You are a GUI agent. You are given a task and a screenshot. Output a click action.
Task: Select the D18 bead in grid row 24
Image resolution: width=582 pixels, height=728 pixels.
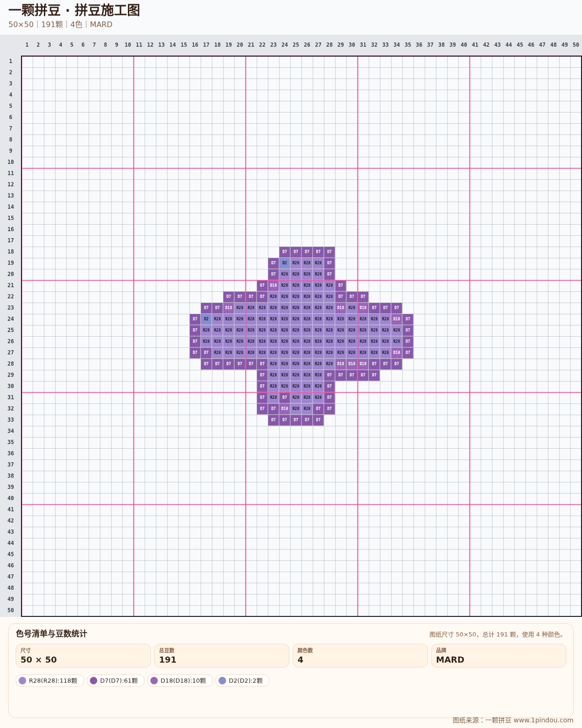tap(397, 319)
